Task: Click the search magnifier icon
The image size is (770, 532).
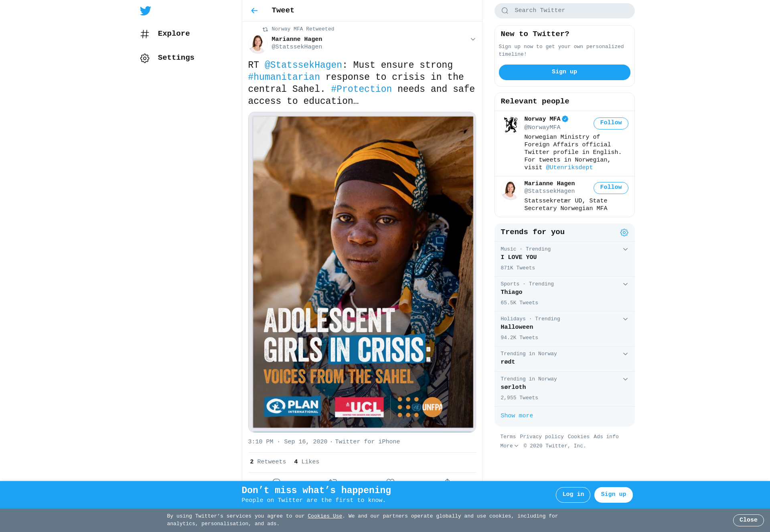Action: coord(505,11)
